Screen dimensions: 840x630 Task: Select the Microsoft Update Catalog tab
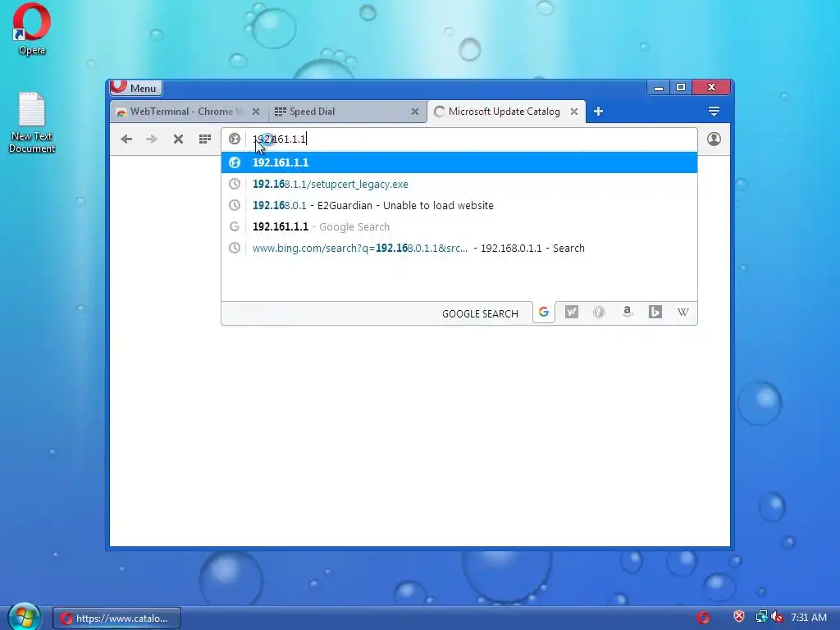pos(506,112)
